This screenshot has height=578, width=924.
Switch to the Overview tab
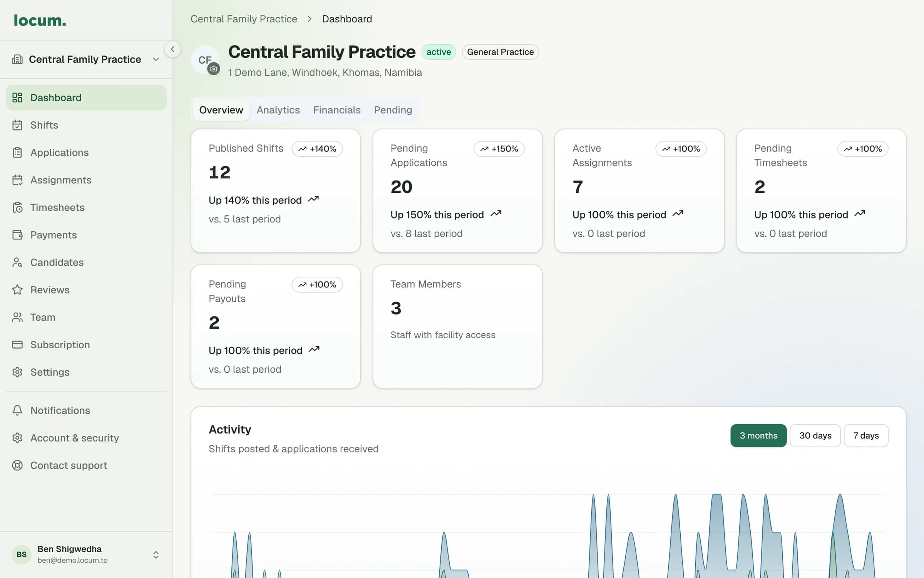point(221,110)
